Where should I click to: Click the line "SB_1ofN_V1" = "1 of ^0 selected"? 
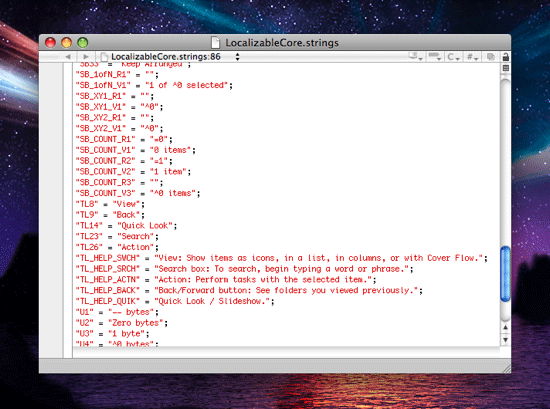coord(154,85)
